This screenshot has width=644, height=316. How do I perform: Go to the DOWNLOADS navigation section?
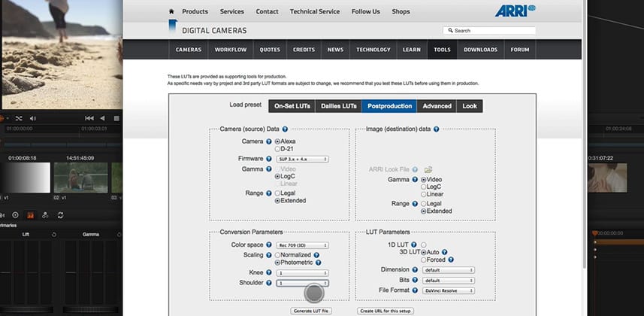pyautogui.click(x=480, y=50)
